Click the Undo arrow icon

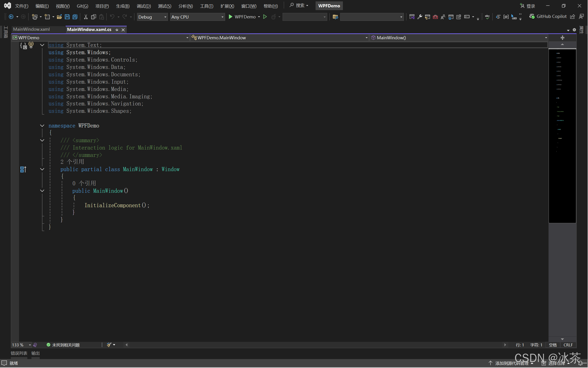pyautogui.click(x=112, y=17)
